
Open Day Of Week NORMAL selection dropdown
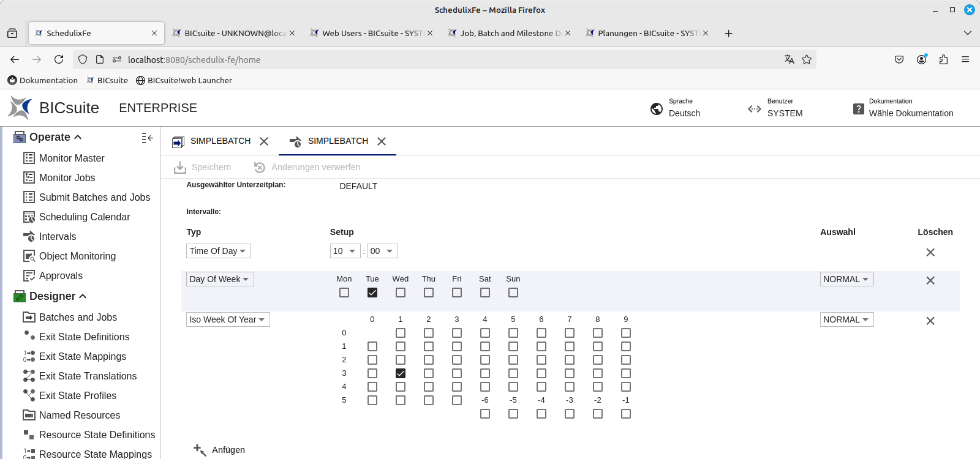pos(846,279)
